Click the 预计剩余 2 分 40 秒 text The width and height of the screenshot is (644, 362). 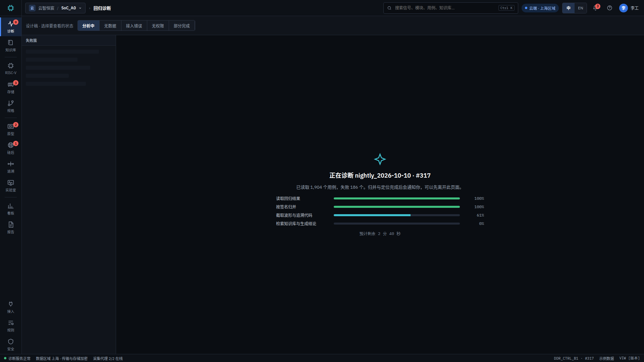(x=380, y=234)
